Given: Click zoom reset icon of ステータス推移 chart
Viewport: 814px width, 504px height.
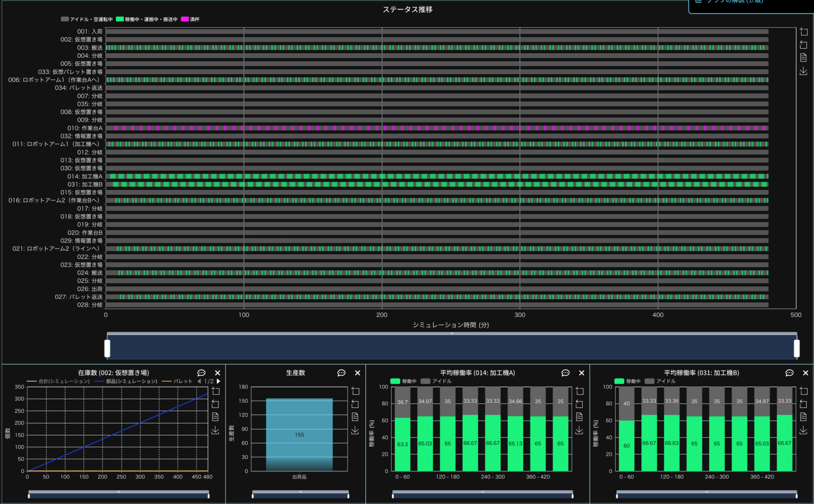Looking at the screenshot, I should (804, 45).
